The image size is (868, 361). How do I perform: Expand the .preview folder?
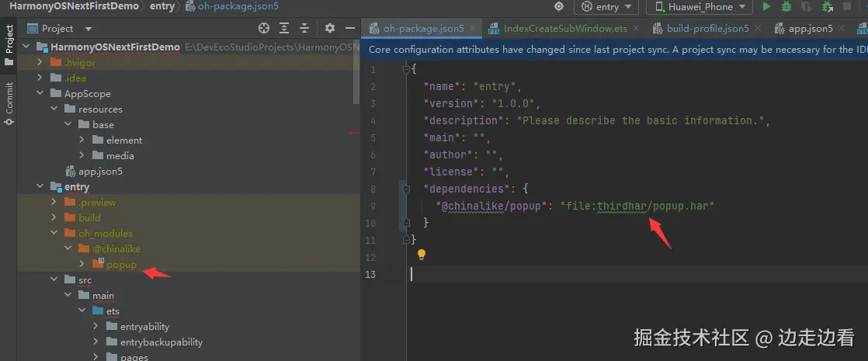[x=54, y=202]
